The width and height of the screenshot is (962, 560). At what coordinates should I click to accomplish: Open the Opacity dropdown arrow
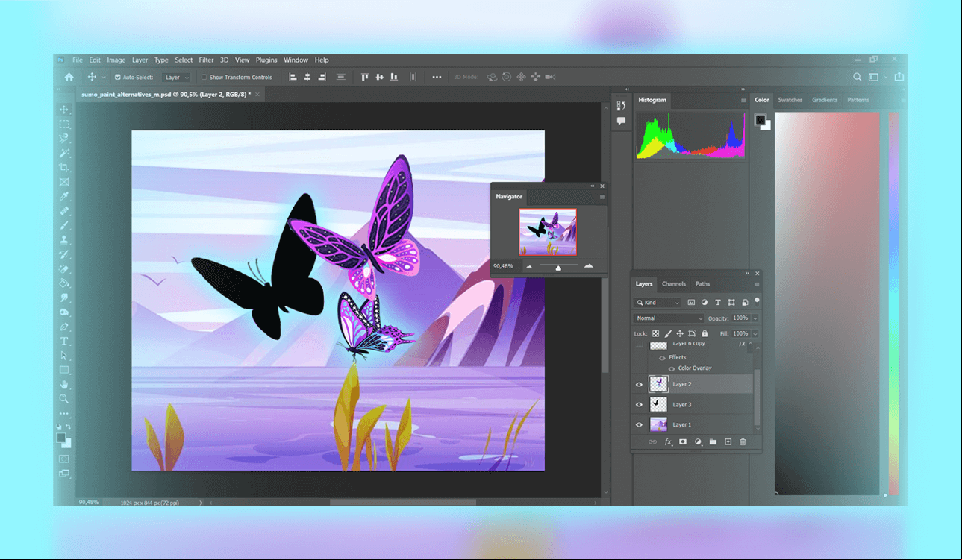point(755,318)
